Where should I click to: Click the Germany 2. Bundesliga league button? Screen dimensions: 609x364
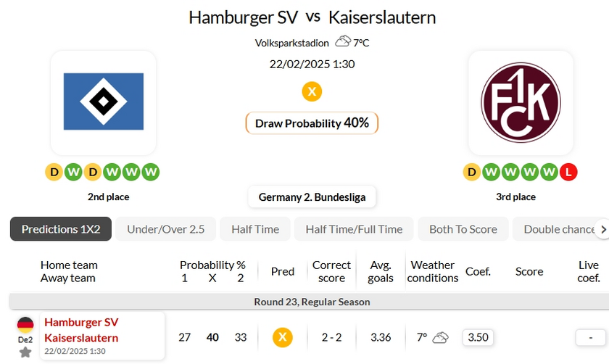(x=312, y=197)
